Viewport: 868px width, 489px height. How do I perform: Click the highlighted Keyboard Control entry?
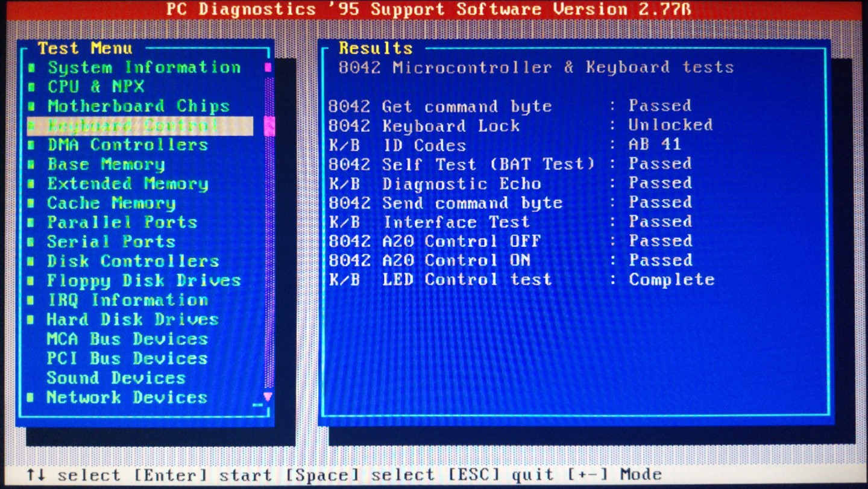pos(140,125)
